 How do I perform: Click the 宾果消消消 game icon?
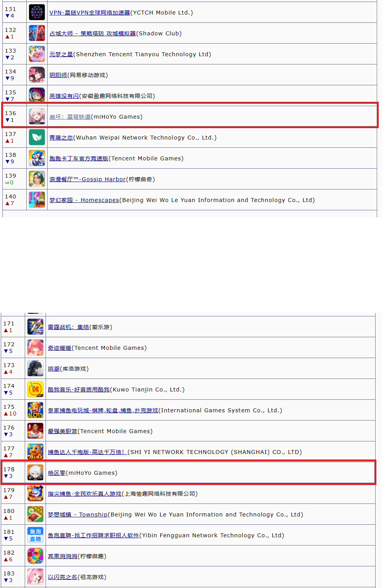[x=35, y=556]
